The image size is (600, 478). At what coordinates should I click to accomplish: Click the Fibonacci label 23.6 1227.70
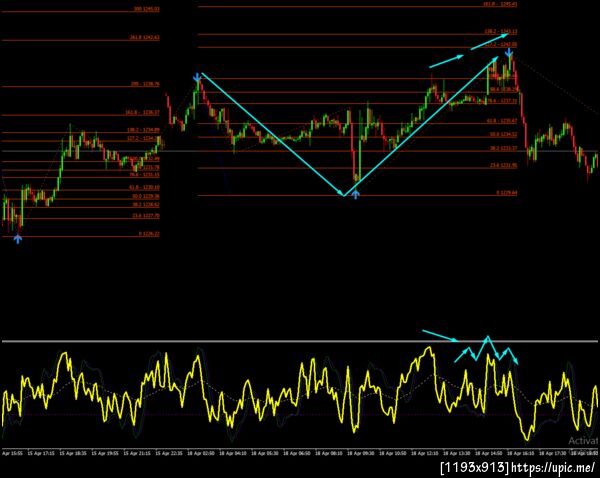pyautogui.click(x=146, y=216)
